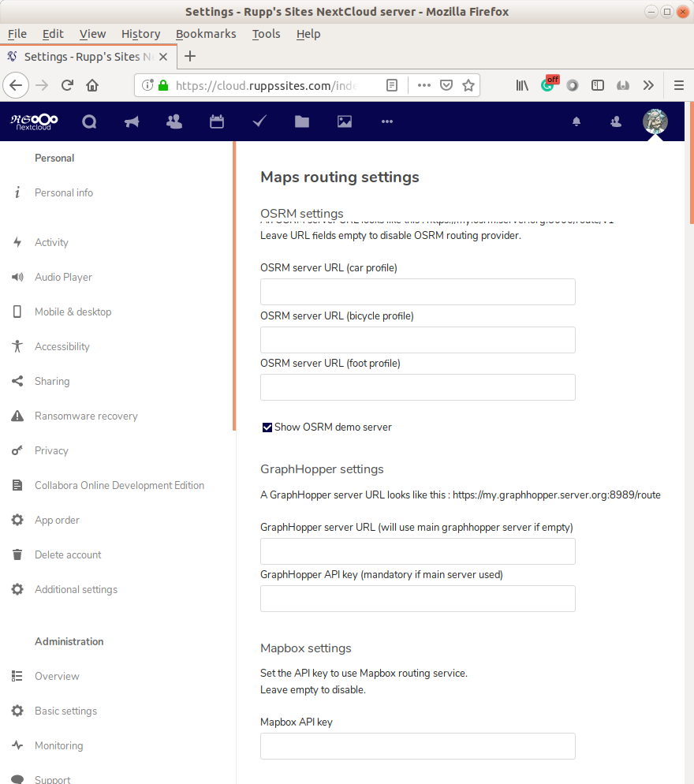This screenshot has height=784, width=694.
Task: Toggle the Firefox sidebar icon
Action: (x=598, y=85)
